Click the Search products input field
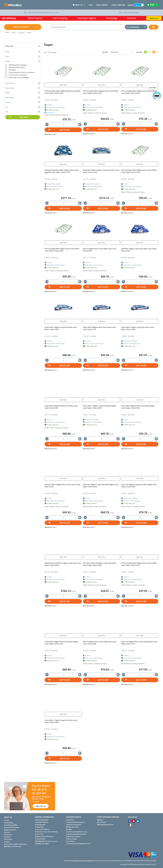 (x=88, y=27)
